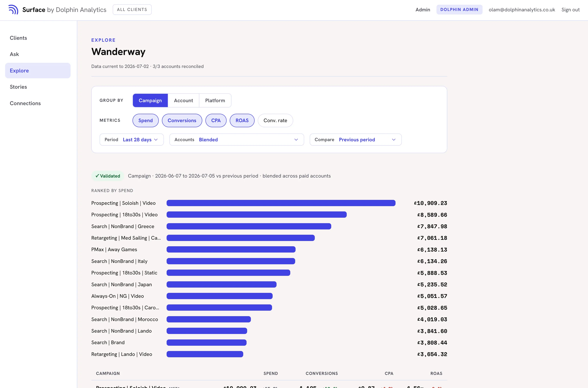The width and height of the screenshot is (588, 388).
Task: Open the ALL CLIENTS selector
Action: (x=132, y=10)
